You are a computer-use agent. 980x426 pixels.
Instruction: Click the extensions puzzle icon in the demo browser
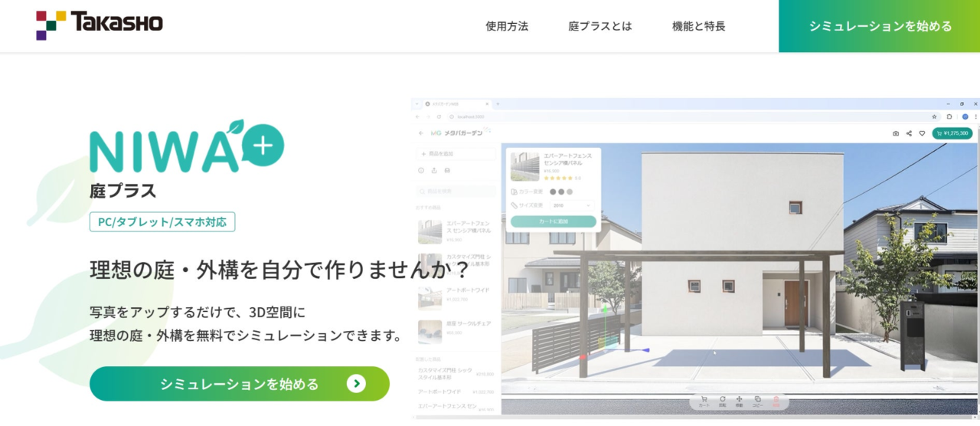[950, 116]
